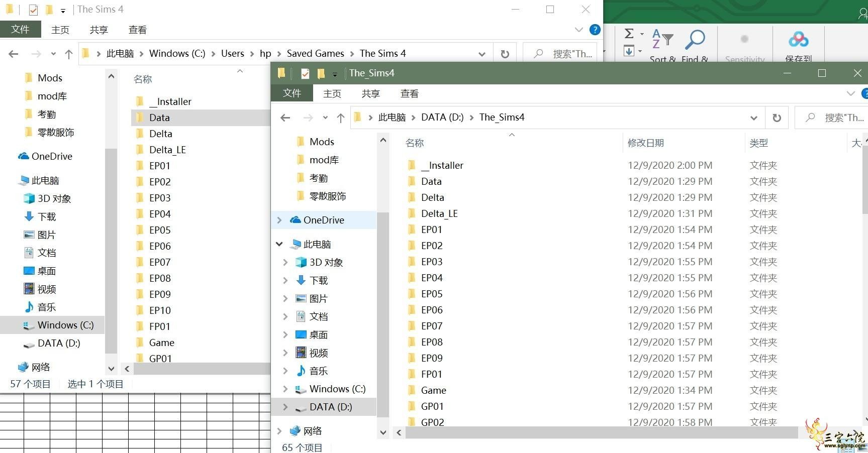Open 文件 tab in The_Sims4 window
This screenshot has width=868, height=453.
[x=292, y=93]
